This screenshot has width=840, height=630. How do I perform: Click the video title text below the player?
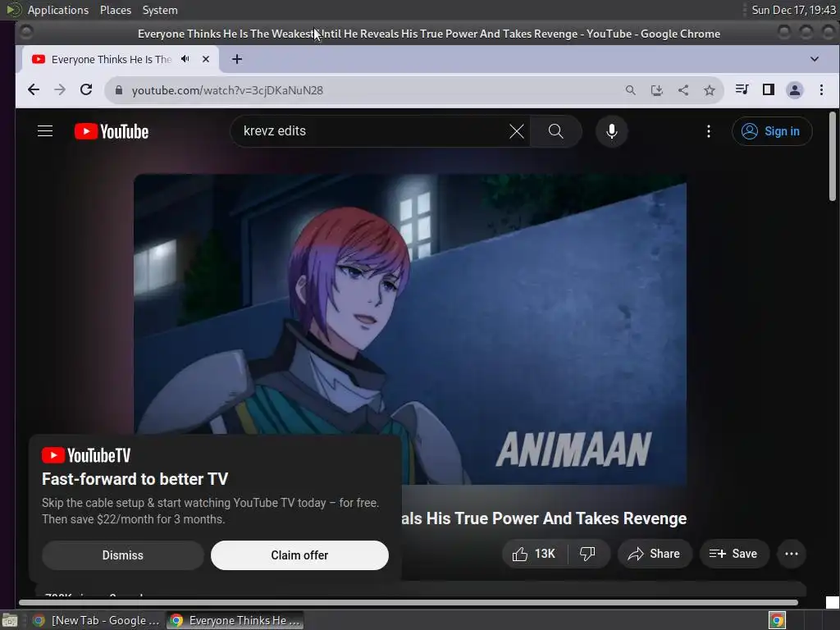545,518
